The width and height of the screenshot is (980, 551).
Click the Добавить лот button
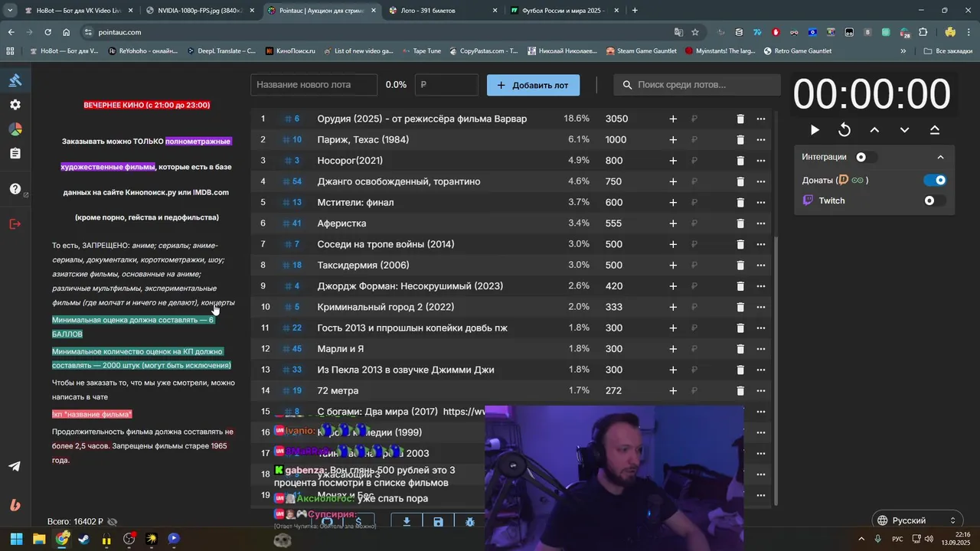click(533, 85)
